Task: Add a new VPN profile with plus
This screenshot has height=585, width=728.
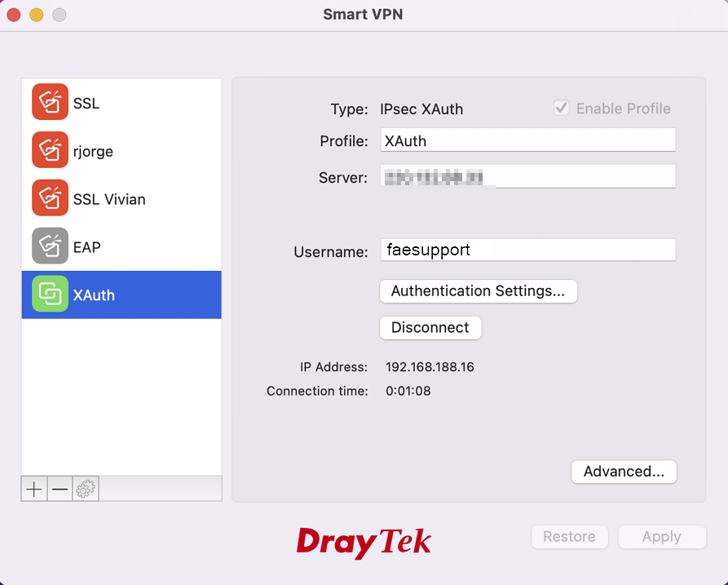Action: pyautogui.click(x=34, y=489)
